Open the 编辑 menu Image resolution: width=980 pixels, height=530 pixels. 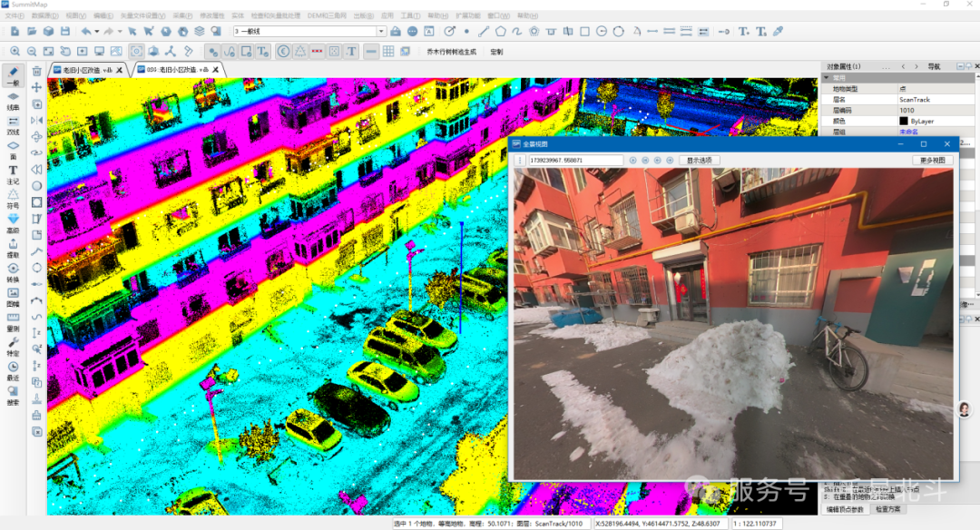[x=103, y=15]
